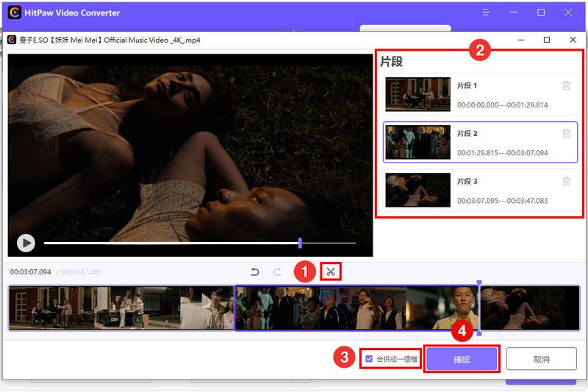Close the video editor dialog

click(573, 40)
